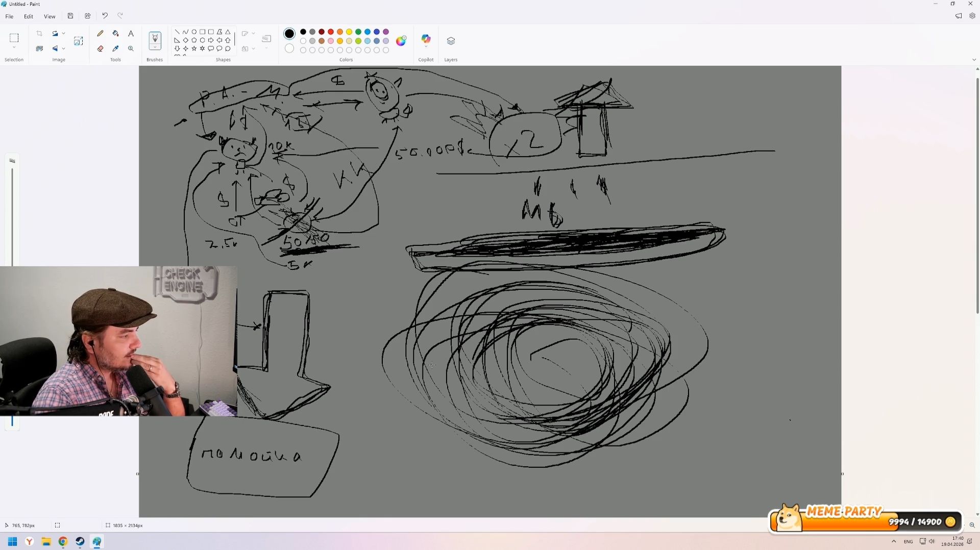
Task: Open the Edit colors wheel
Action: point(401,41)
